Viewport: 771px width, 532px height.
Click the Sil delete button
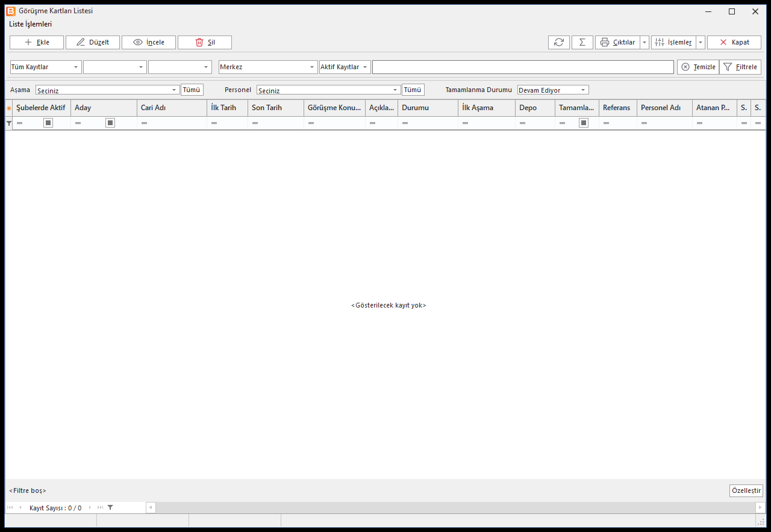(x=205, y=42)
